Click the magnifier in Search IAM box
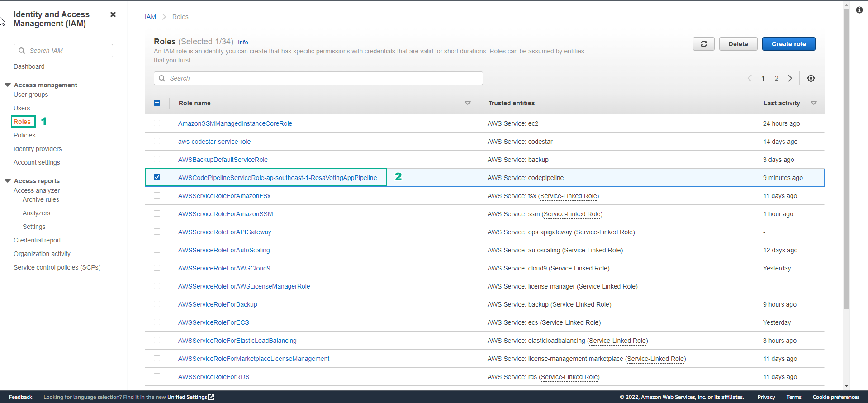The height and width of the screenshot is (403, 868). point(22,51)
